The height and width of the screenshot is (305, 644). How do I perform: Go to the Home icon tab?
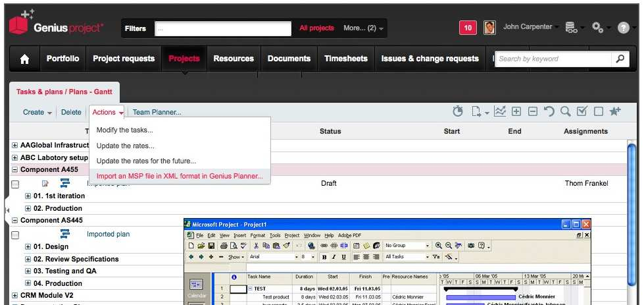pyautogui.click(x=24, y=59)
